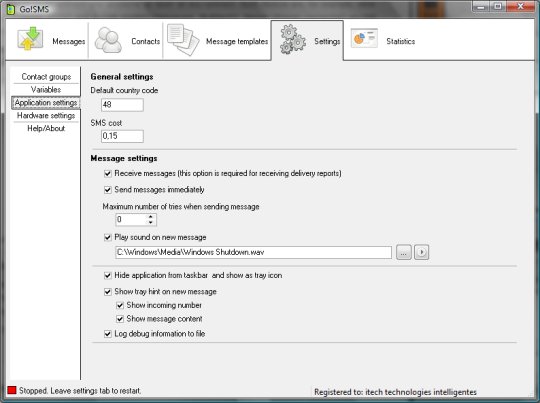Go to the Message templates tab

click(x=237, y=41)
